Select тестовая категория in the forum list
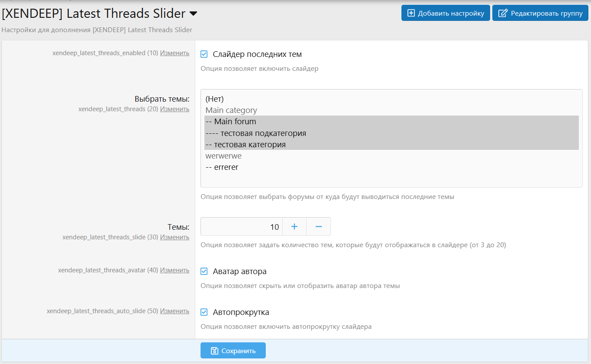Image resolution: width=591 pixels, height=364 pixels. pyautogui.click(x=245, y=145)
